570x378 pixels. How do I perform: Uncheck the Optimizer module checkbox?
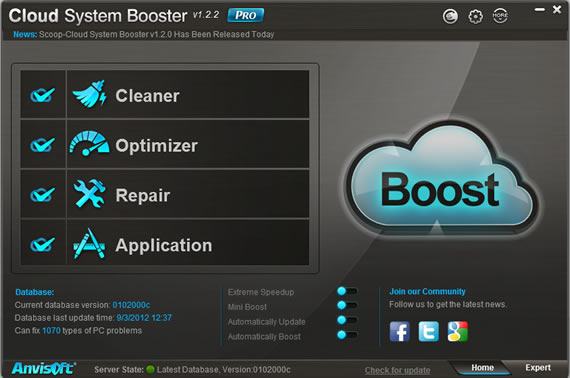click(43, 145)
